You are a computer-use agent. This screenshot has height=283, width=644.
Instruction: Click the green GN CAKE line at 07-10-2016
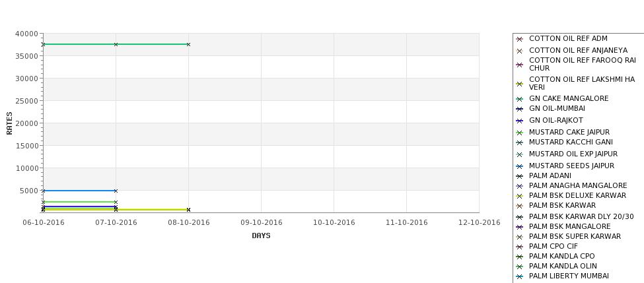[116, 44]
